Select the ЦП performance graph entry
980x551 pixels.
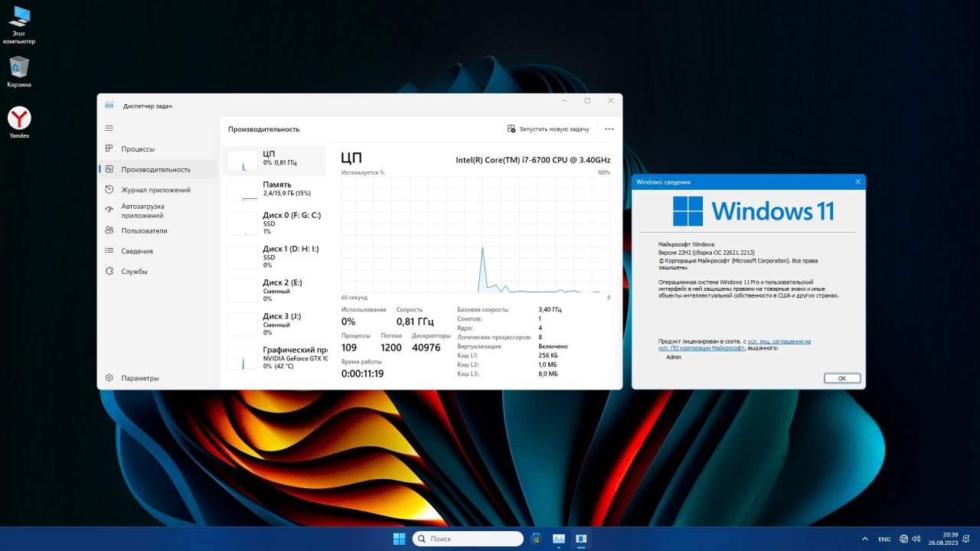tap(274, 159)
